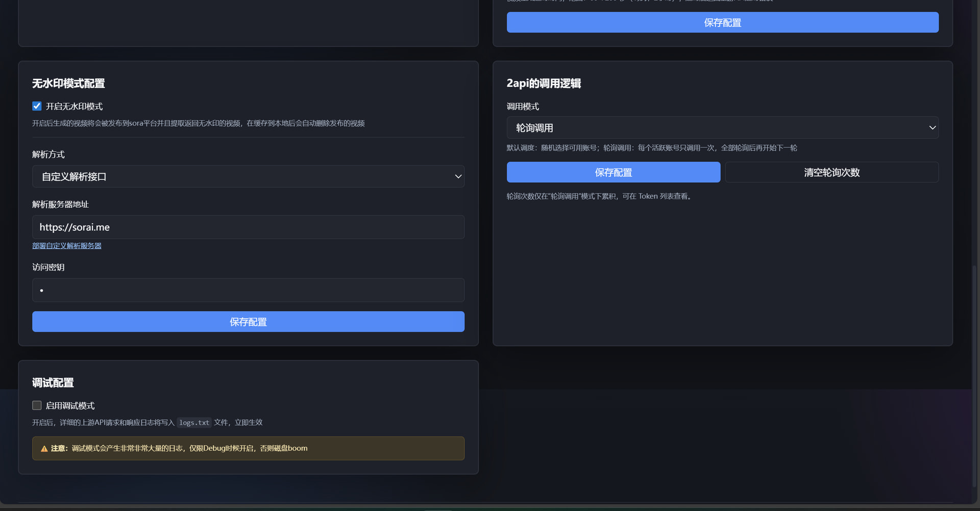Click the 2api的调用逻辑 heading
Viewport: 980px width, 511px height.
tap(544, 83)
